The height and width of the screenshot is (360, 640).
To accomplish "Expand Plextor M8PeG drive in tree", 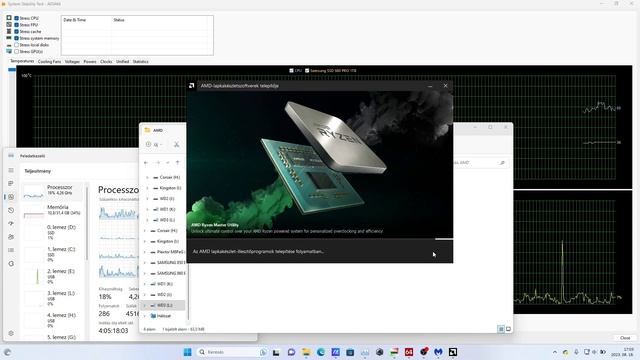I will click(x=144, y=252).
